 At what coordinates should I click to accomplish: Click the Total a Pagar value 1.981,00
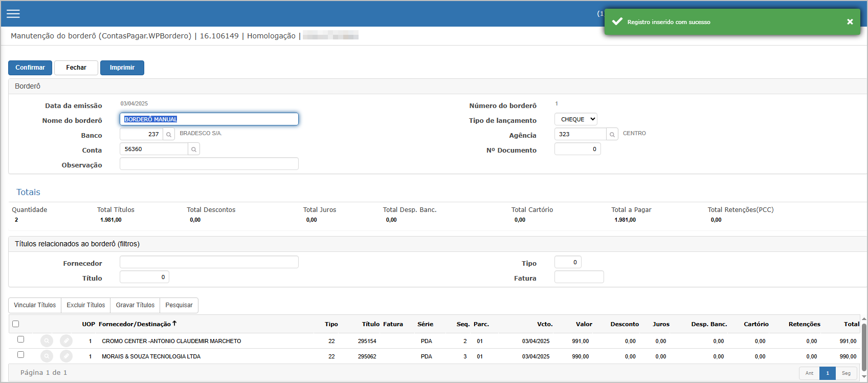pyautogui.click(x=625, y=220)
